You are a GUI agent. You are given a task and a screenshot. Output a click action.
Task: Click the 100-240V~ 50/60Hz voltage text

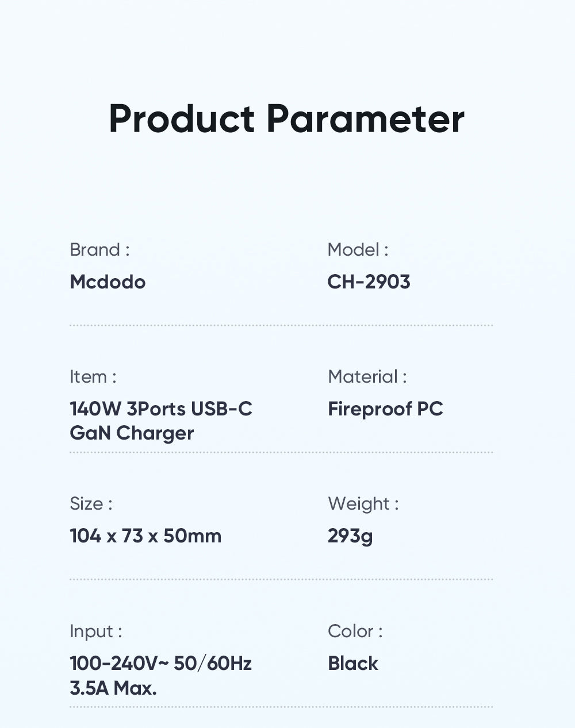161,664
